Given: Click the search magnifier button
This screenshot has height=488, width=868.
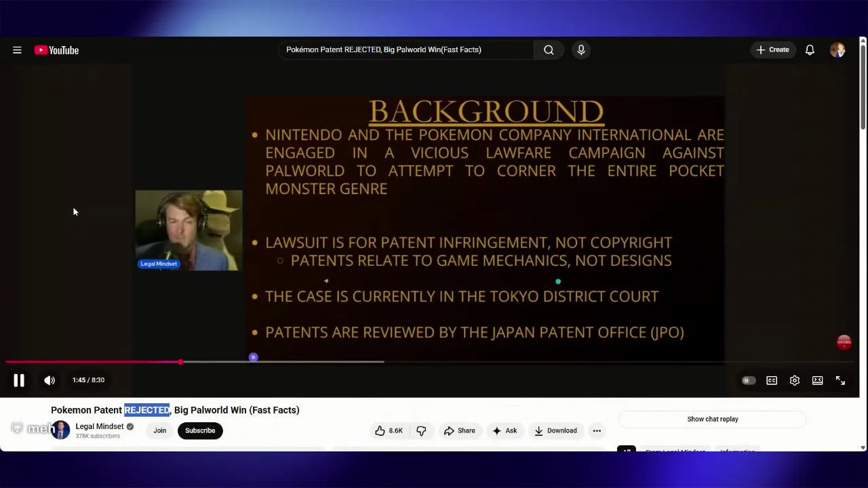Looking at the screenshot, I should coord(549,49).
